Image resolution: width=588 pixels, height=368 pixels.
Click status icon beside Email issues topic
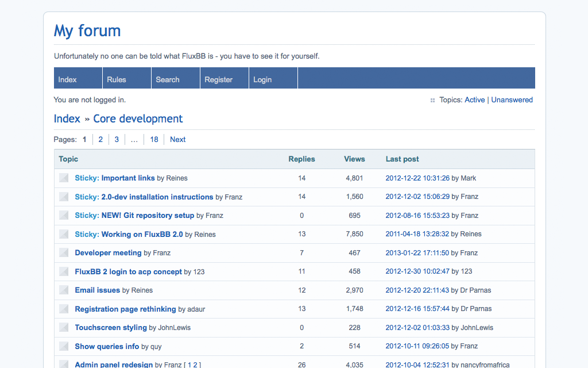[x=64, y=290]
